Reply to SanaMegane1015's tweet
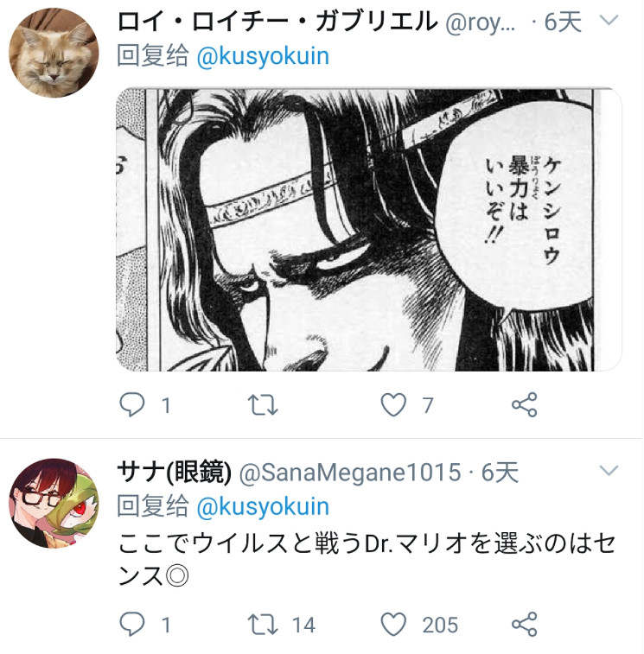This screenshot has width=644, height=654. click(x=132, y=625)
